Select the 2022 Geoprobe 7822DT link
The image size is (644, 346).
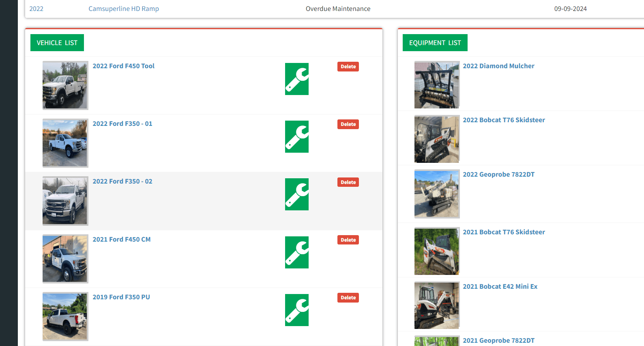click(x=498, y=174)
